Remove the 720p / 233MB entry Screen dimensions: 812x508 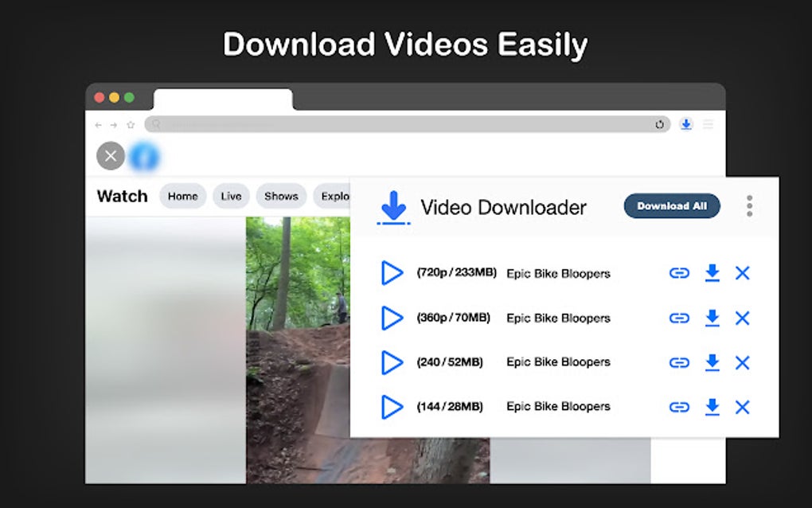point(743,273)
